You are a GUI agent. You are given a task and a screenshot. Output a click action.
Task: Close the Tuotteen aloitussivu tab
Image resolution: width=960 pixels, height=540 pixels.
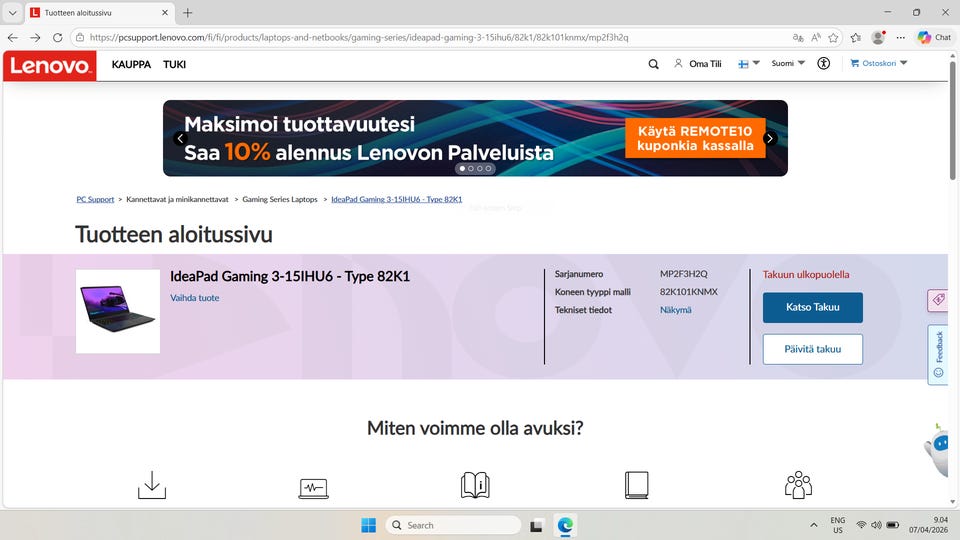pyautogui.click(x=165, y=12)
